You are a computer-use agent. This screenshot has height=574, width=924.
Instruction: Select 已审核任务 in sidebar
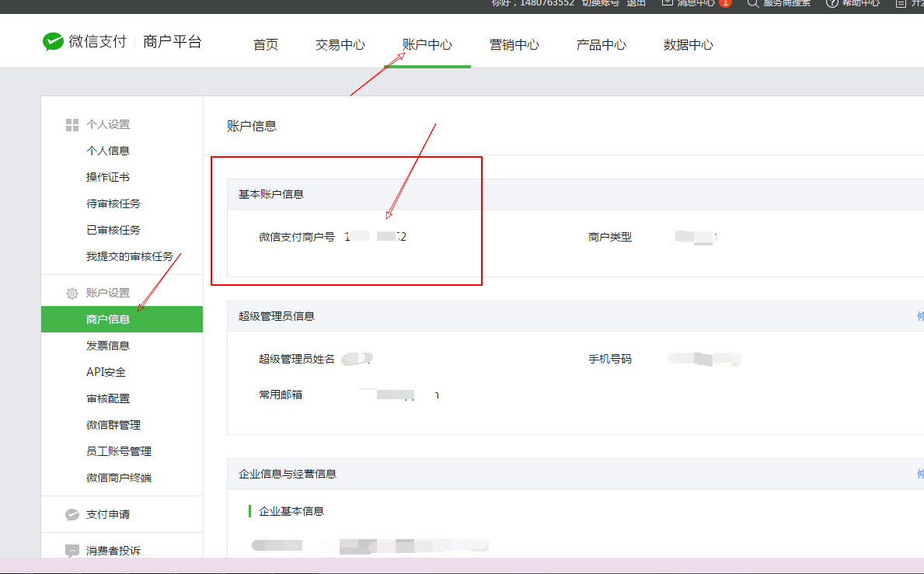click(113, 230)
